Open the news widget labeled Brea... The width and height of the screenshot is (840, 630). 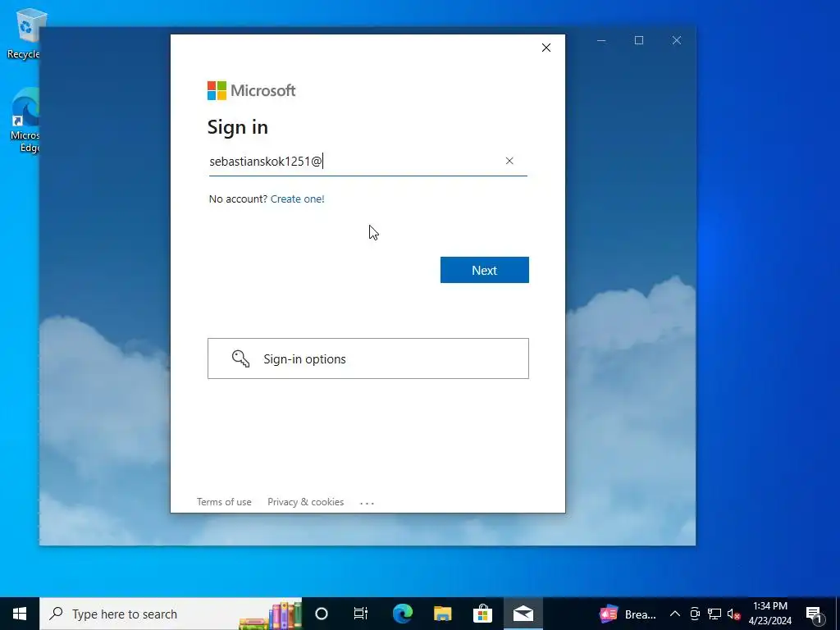(628, 614)
